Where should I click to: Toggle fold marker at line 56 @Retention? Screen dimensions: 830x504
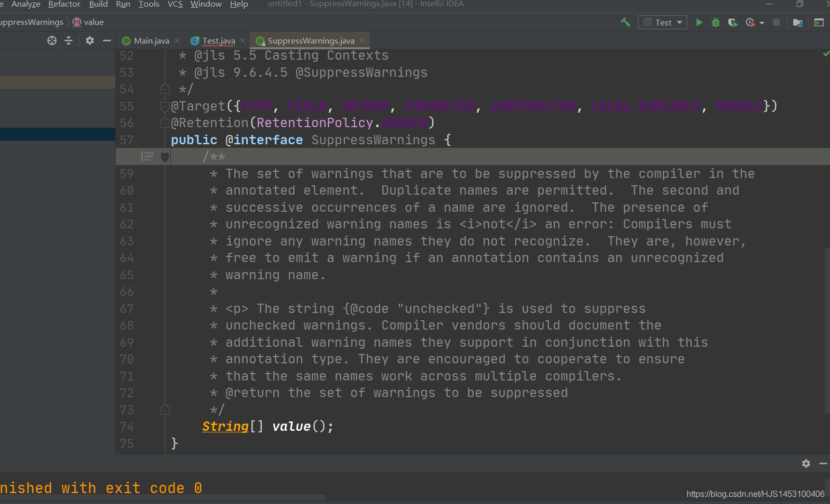(x=165, y=123)
